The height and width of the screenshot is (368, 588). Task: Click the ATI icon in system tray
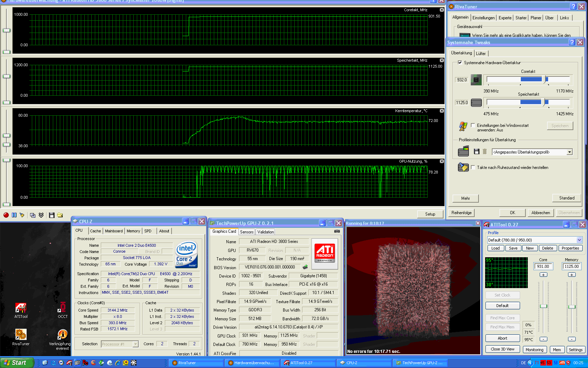pos(562,363)
